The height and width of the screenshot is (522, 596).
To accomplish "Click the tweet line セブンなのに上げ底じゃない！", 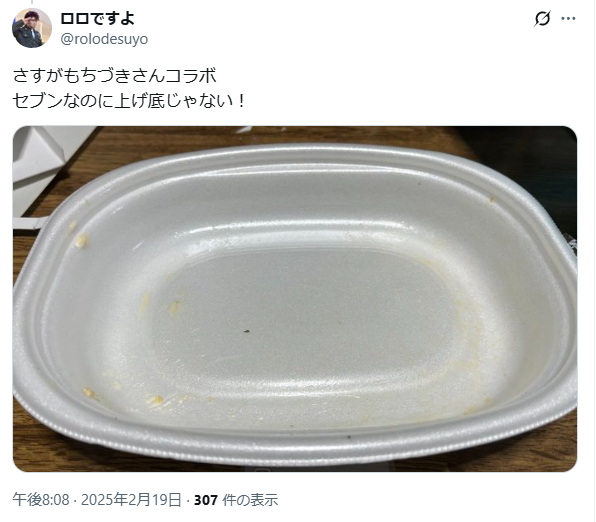I will pos(130,101).
